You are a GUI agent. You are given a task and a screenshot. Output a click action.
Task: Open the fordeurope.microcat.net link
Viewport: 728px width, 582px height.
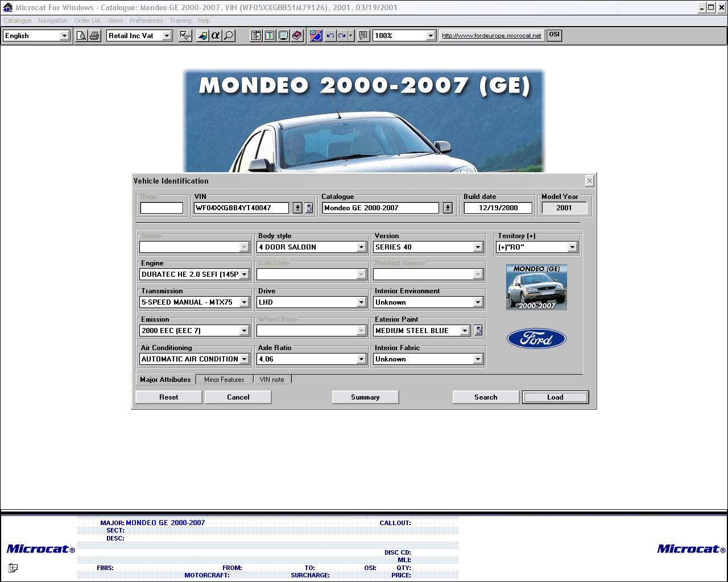(x=491, y=36)
